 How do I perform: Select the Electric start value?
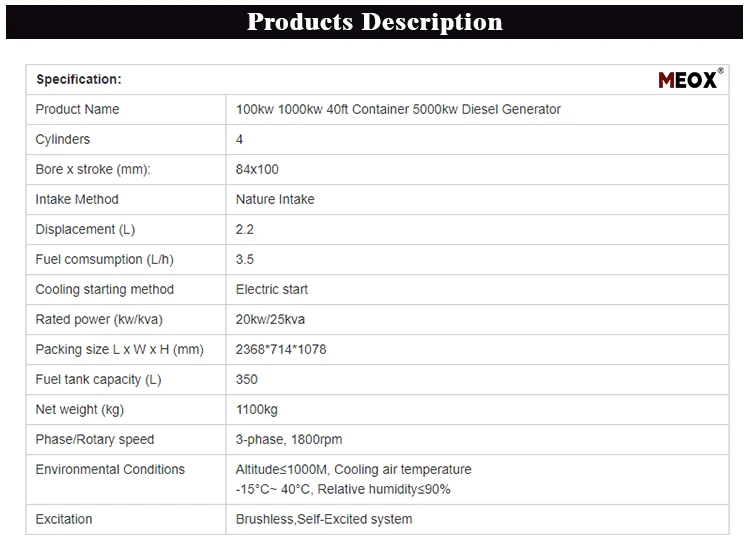[x=272, y=289]
